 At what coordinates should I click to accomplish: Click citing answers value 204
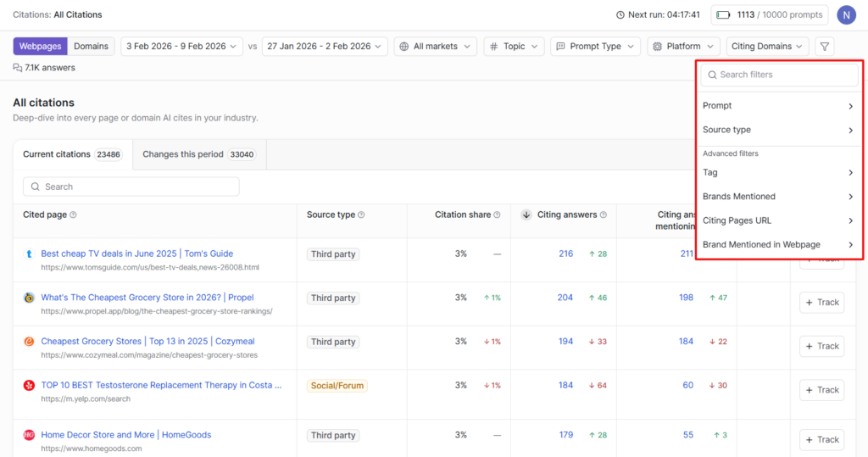click(565, 298)
